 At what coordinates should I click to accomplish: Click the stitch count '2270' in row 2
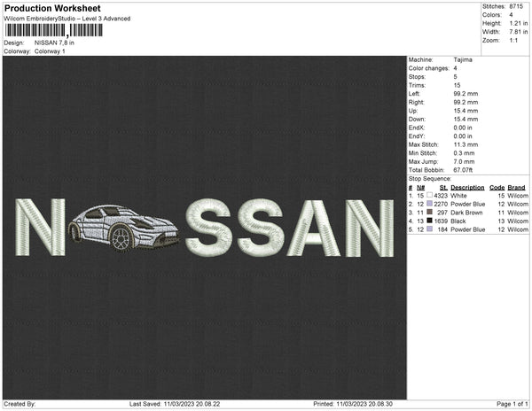(x=441, y=204)
